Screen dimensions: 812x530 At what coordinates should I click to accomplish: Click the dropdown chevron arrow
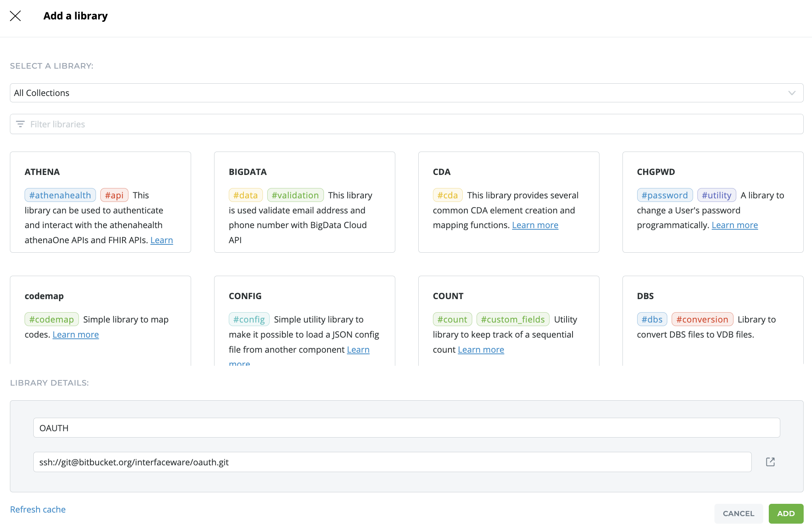point(792,93)
